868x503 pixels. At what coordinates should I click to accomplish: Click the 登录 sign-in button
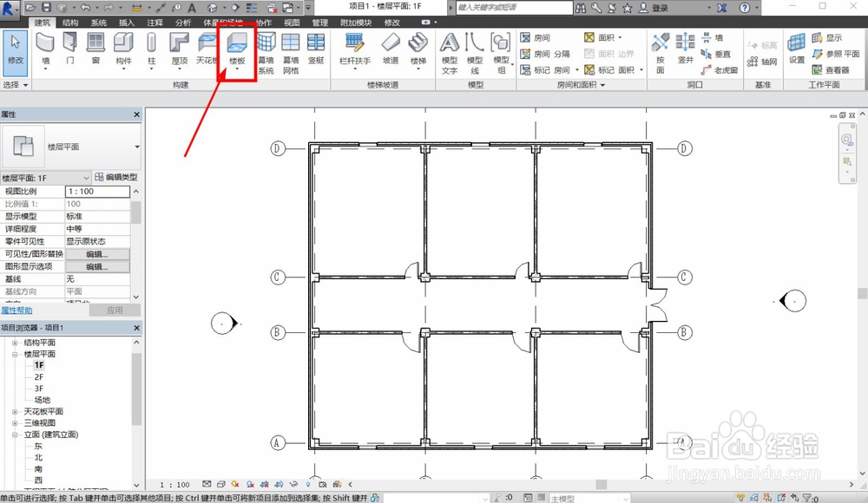click(x=654, y=8)
